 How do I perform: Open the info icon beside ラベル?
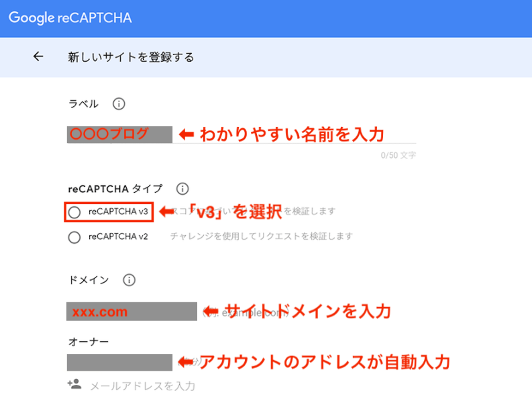119,104
